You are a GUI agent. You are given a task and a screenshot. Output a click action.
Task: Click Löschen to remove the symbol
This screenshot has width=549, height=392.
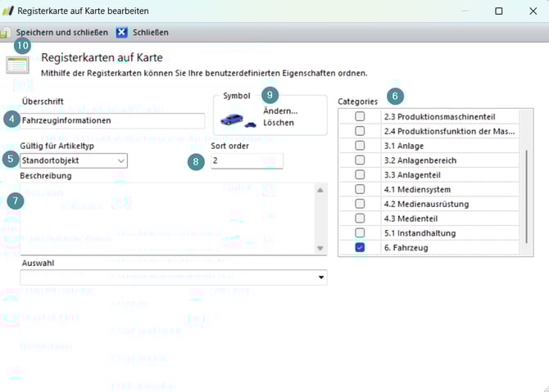279,123
